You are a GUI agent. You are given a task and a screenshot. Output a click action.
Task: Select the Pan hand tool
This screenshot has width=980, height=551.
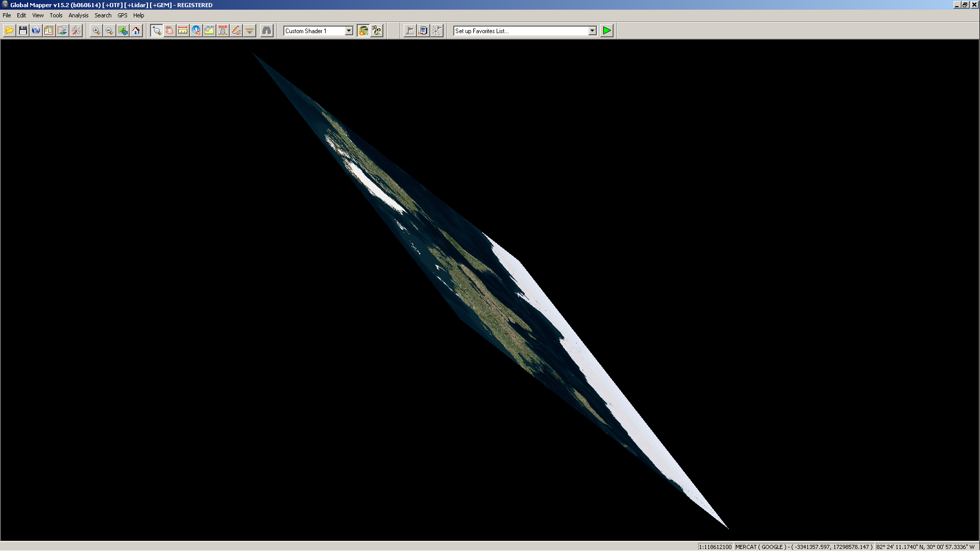(x=169, y=31)
